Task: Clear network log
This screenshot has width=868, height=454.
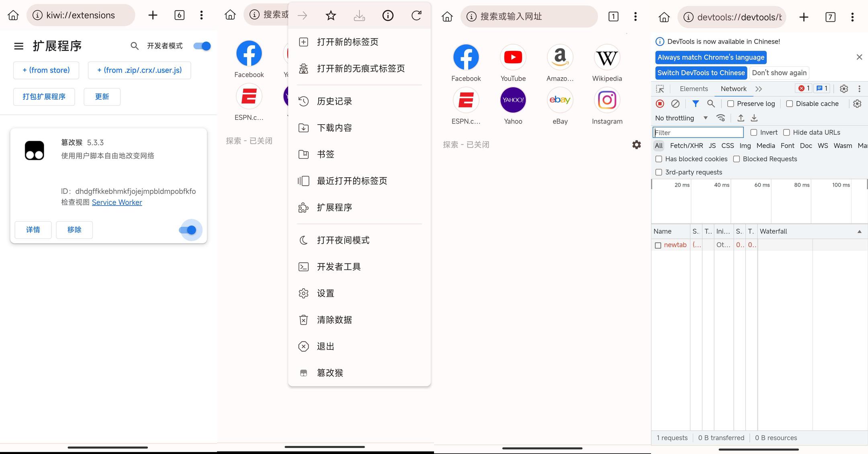Action: (x=676, y=104)
